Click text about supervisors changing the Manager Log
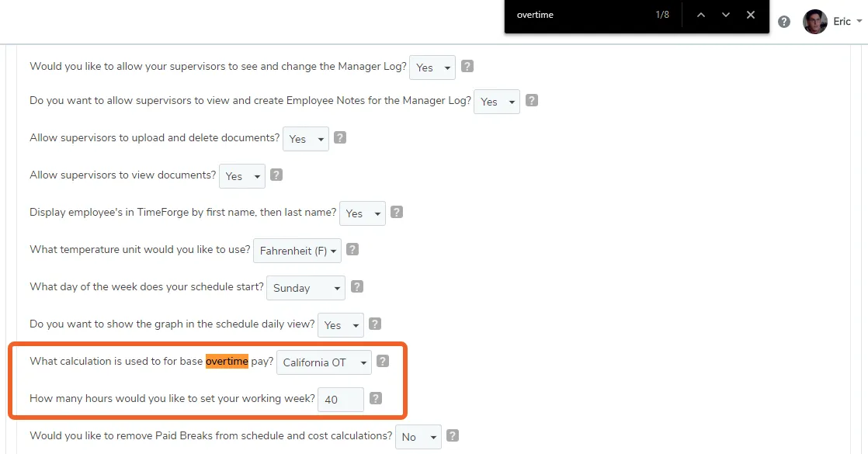The width and height of the screenshot is (868, 454). click(x=218, y=67)
